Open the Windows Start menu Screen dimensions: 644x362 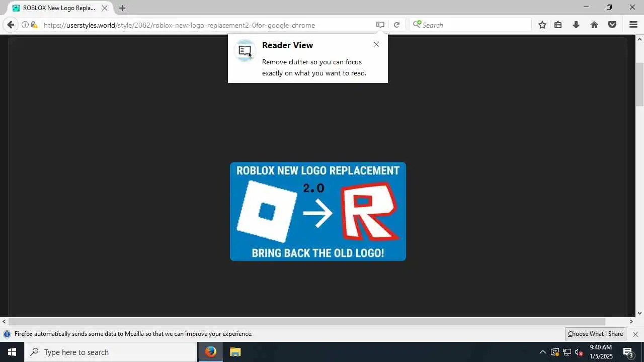(12, 352)
